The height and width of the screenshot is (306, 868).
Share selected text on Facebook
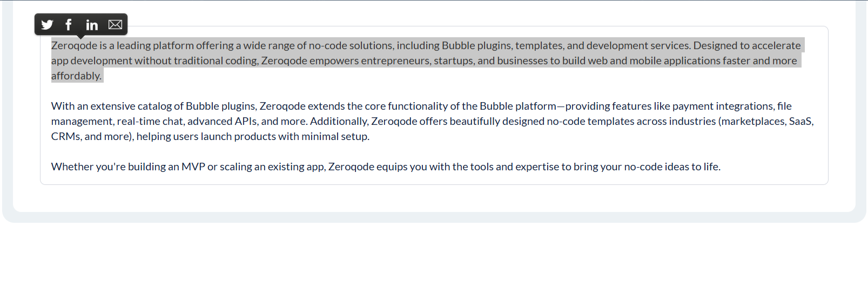tap(69, 25)
